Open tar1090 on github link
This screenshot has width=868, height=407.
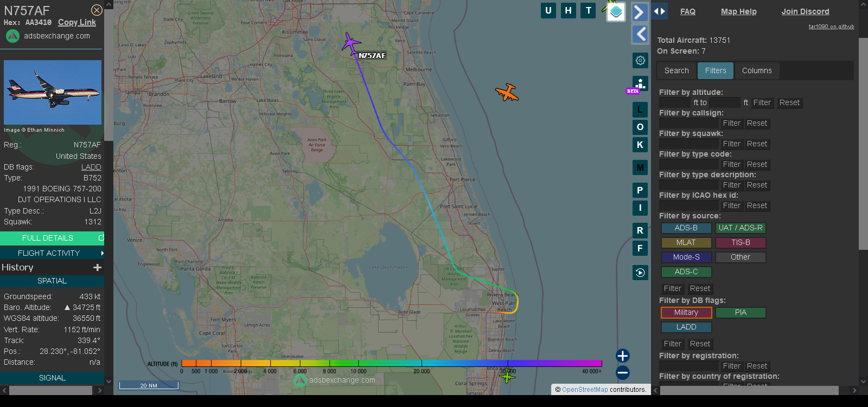(x=831, y=26)
